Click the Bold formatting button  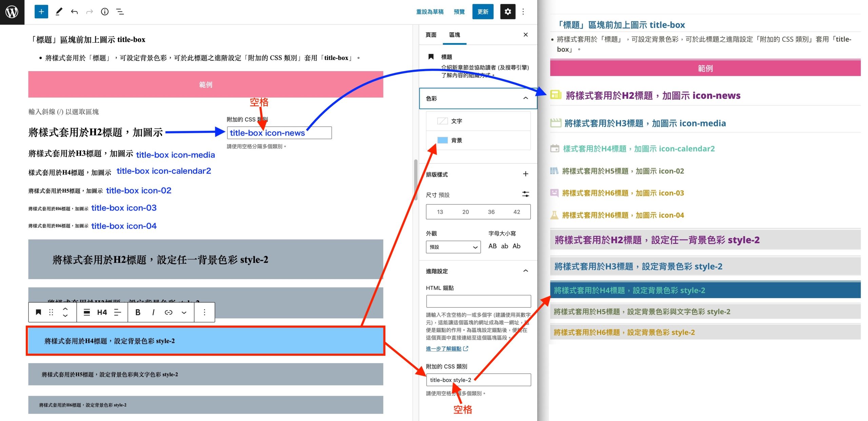tap(138, 312)
